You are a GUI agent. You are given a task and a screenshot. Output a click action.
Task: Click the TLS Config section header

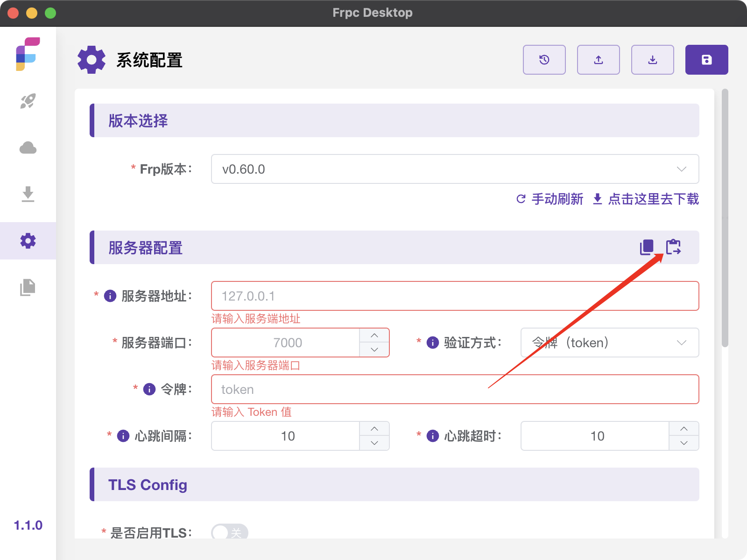(395, 484)
